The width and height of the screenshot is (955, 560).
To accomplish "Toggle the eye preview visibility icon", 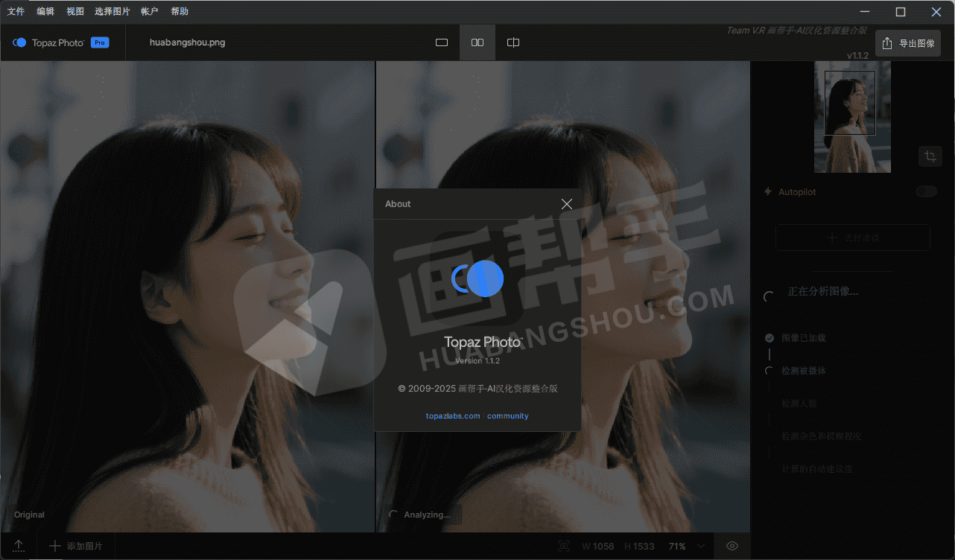I will point(732,546).
